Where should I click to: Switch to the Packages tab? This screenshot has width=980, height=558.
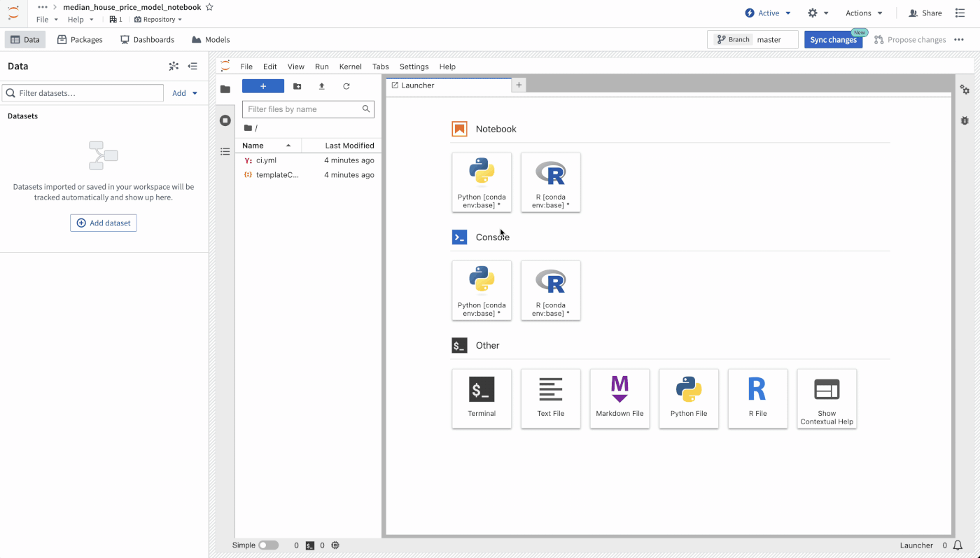coord(80,40)
